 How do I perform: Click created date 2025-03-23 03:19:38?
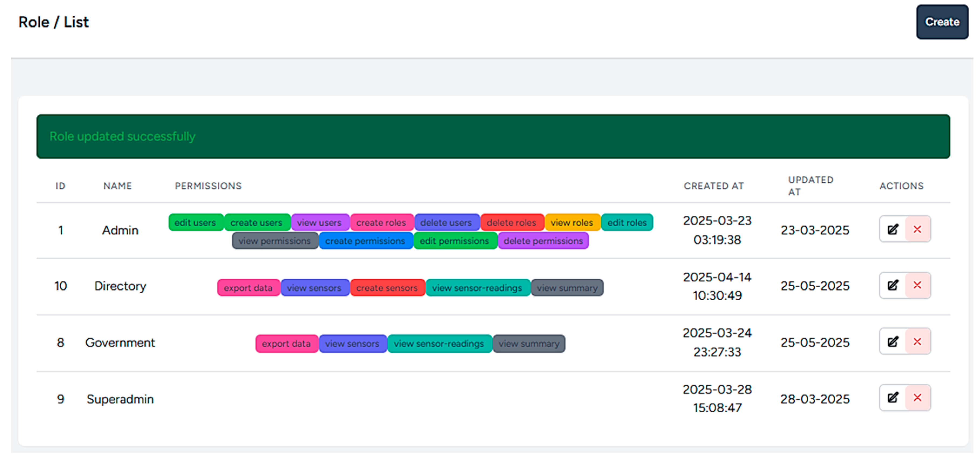pos(717,230)
